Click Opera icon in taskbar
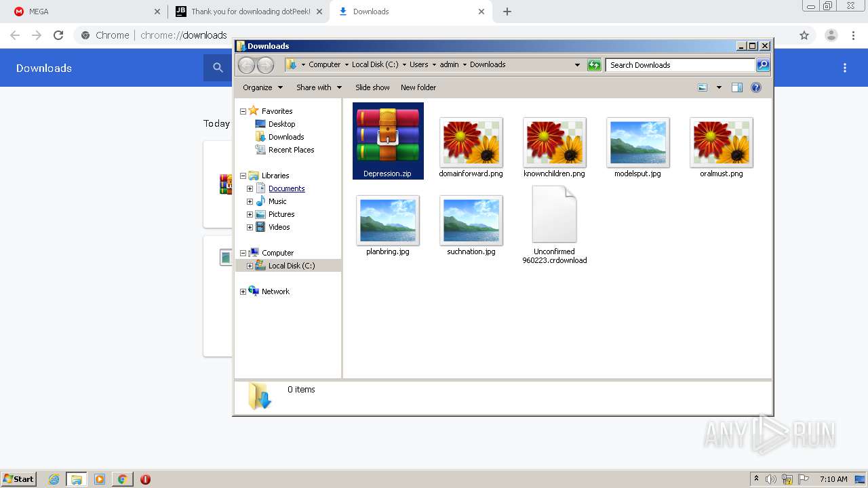 (x=145, y=479)
